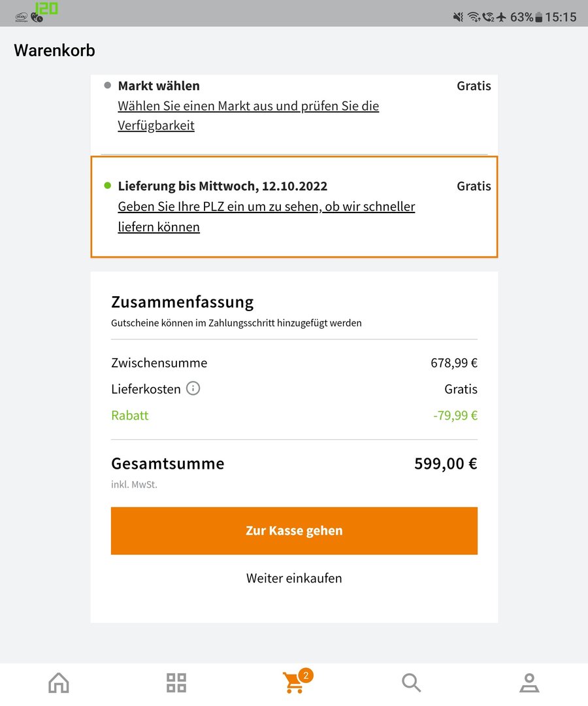Open the categories grid icon

click(x=176, y=682)
